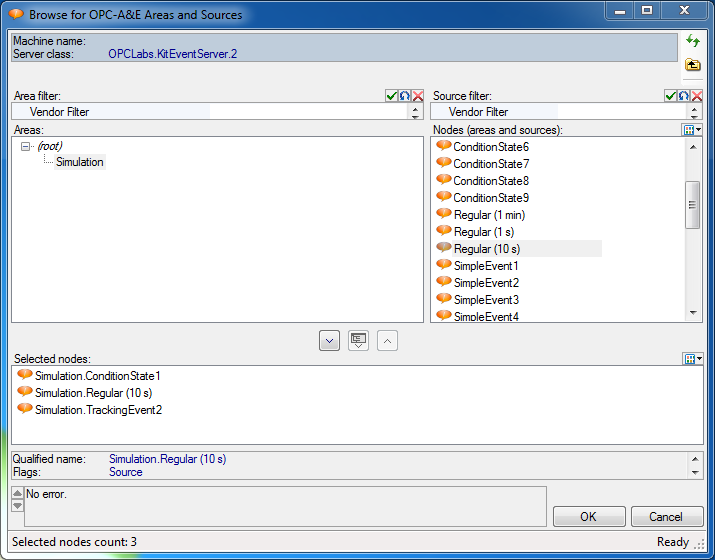Click the Regular (10 s) node icon
The image size is (715, 560).
tap(444, 248)
